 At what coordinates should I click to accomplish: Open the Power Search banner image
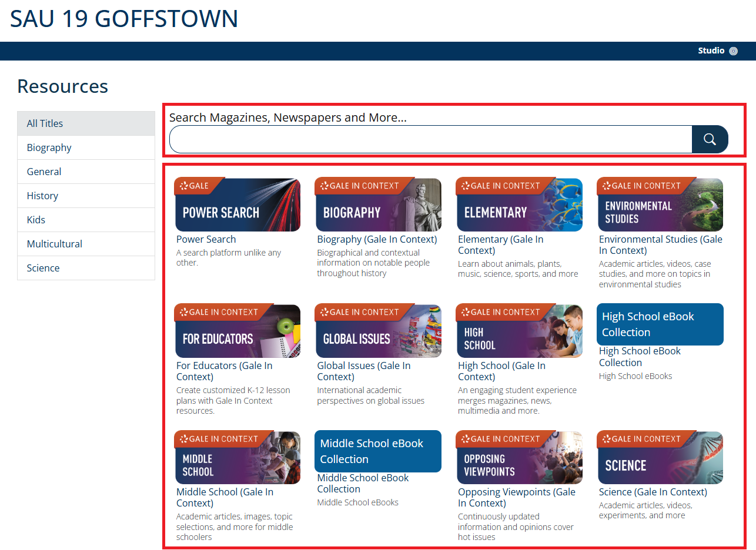[x=237, y=205]
